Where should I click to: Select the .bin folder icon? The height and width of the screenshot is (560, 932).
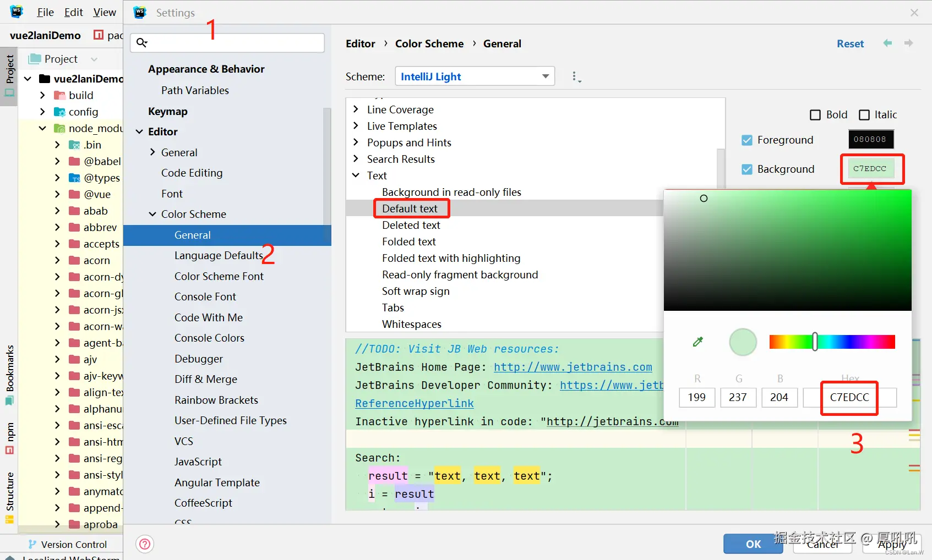click(x=74, y=145)
